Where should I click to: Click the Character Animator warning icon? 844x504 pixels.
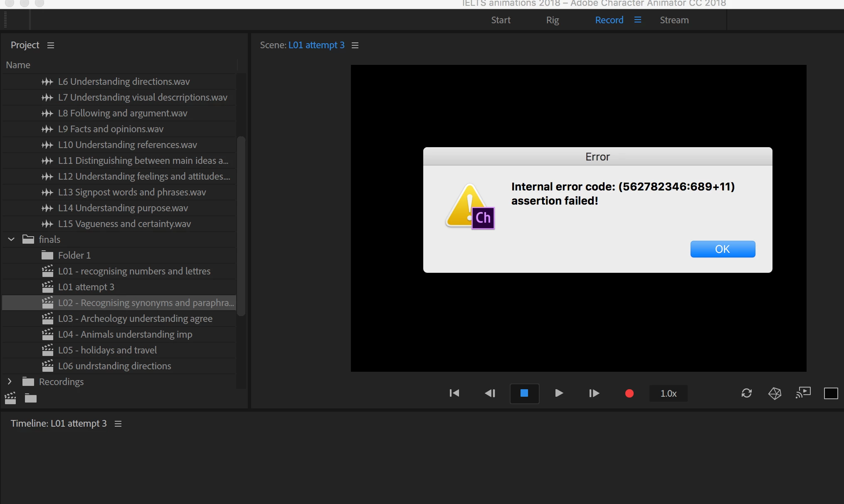[470, 207]
